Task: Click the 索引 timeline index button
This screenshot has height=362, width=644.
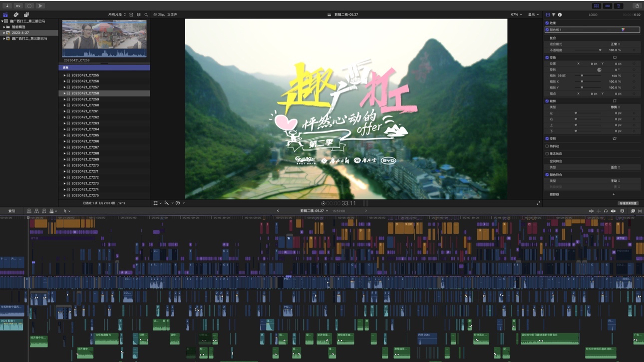Action: 11,211
